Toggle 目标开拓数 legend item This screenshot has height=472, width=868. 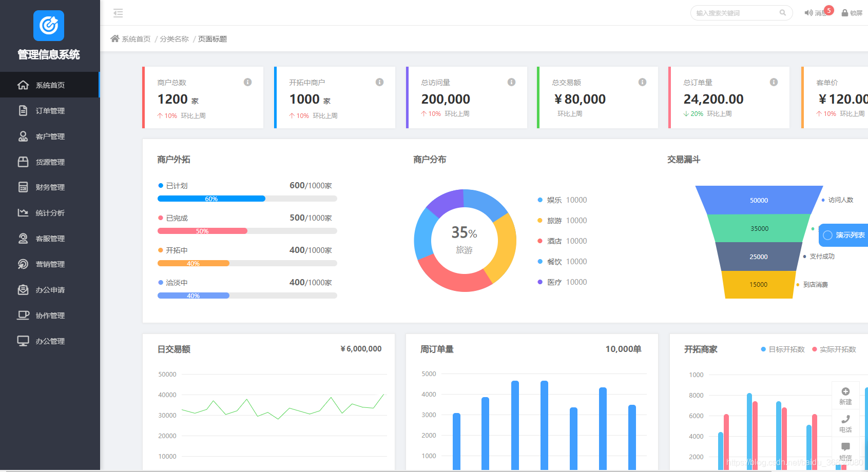coord(783,349)
